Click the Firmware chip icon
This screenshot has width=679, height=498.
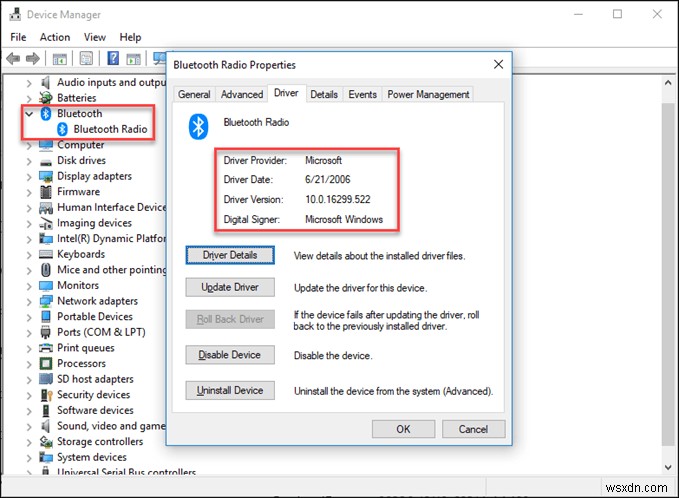pos(46,192)
